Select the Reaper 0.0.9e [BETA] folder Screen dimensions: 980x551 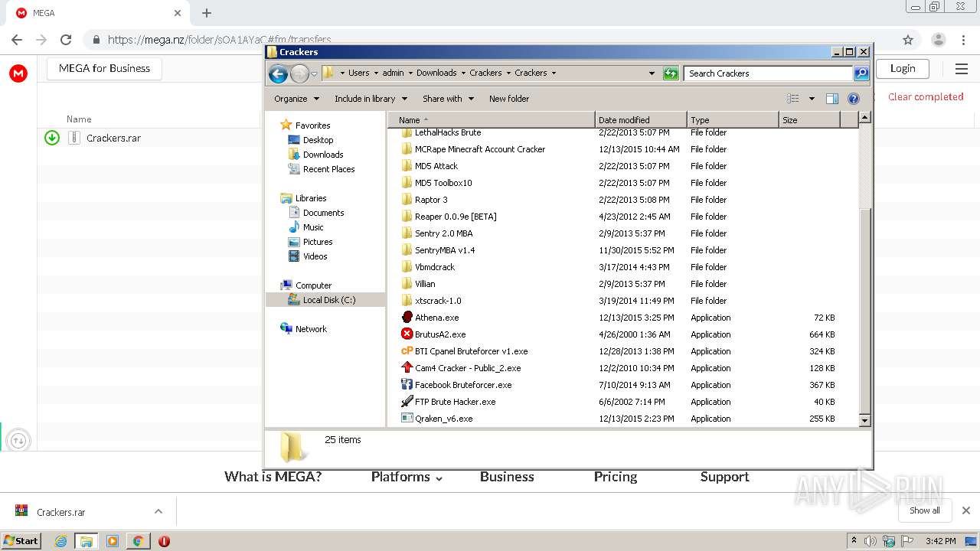tap(456, 217)
